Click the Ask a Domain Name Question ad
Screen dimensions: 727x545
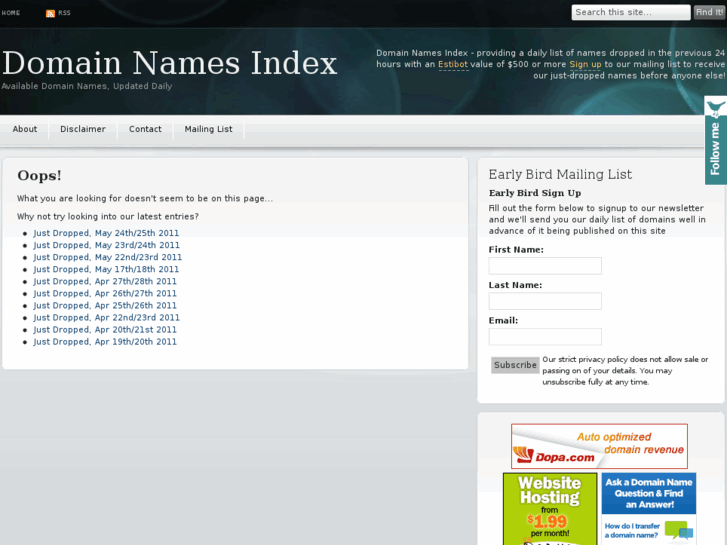[x=648, y=508]
